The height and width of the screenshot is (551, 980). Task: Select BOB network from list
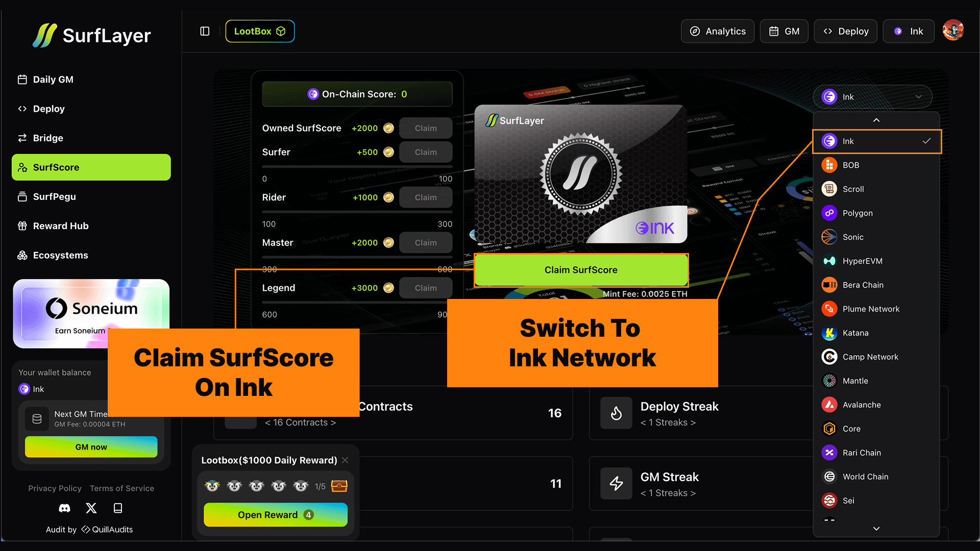click(851, 165)
